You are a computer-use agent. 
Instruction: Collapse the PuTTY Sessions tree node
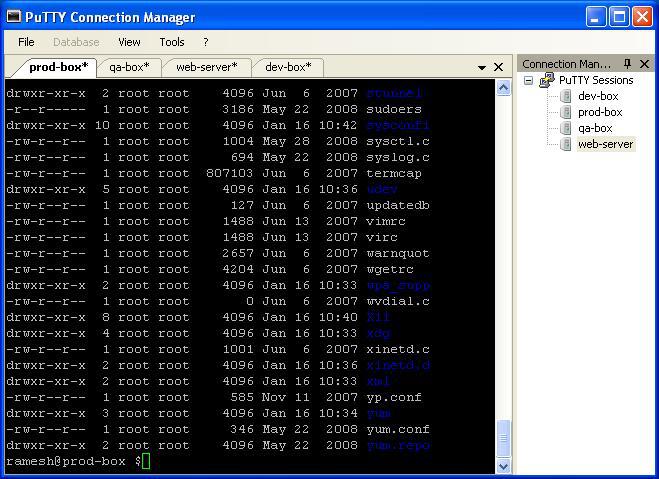coord(529,80)
